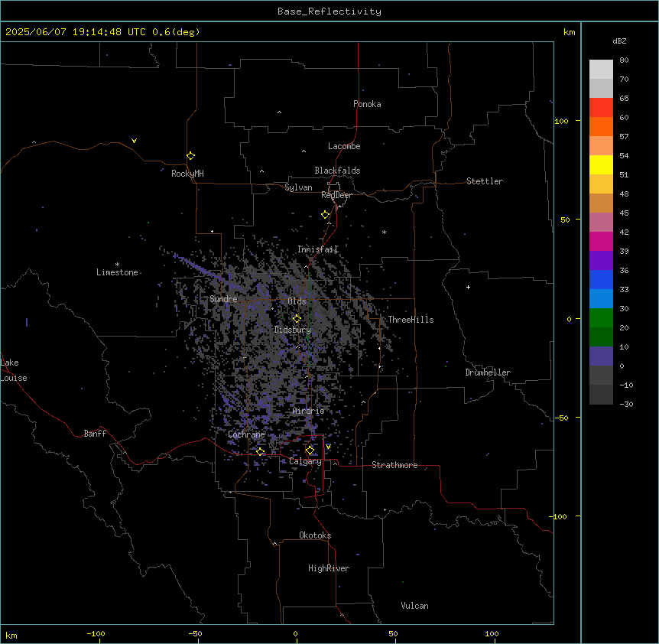Screen dimensions: 659x644
Task: Click the -10 value in the dBZ legend
Action: tap(626, 385)
